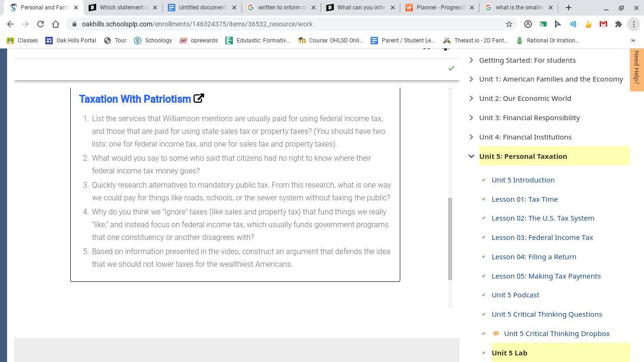Click the green checkmark beside Unit 5 Podcast

click(484, 295)
